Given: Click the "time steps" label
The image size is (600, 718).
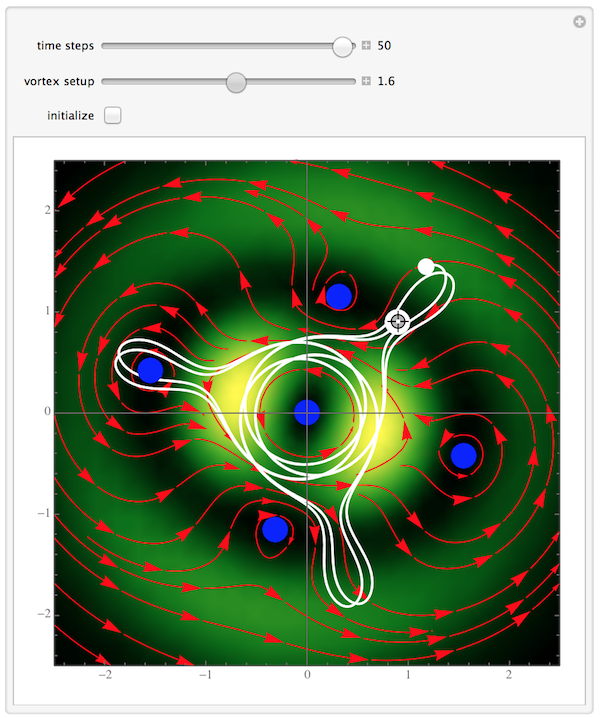Looking at the screenshot, I should [x=65, y=46].
